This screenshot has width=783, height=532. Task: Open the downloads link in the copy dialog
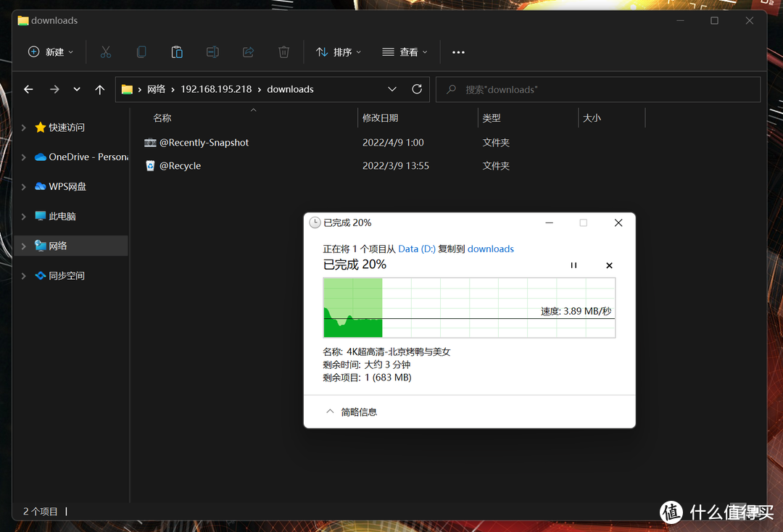click(x=491, y=249)
